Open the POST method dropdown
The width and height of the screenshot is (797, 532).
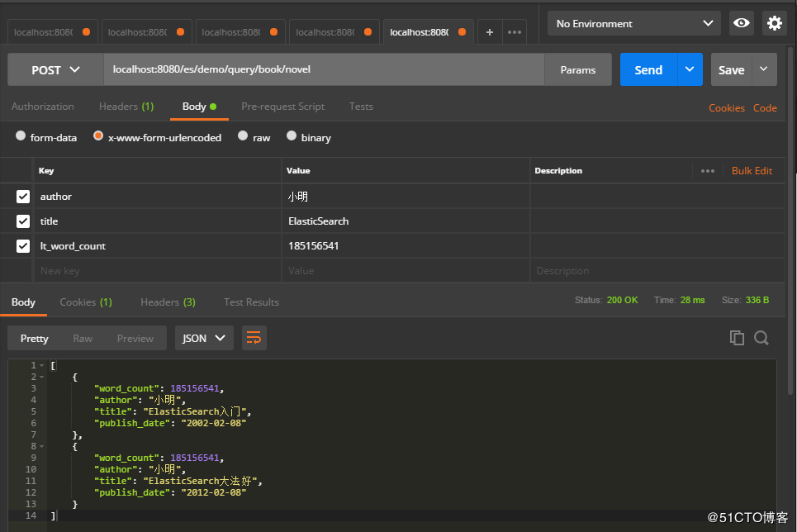[x=55, y=70]
